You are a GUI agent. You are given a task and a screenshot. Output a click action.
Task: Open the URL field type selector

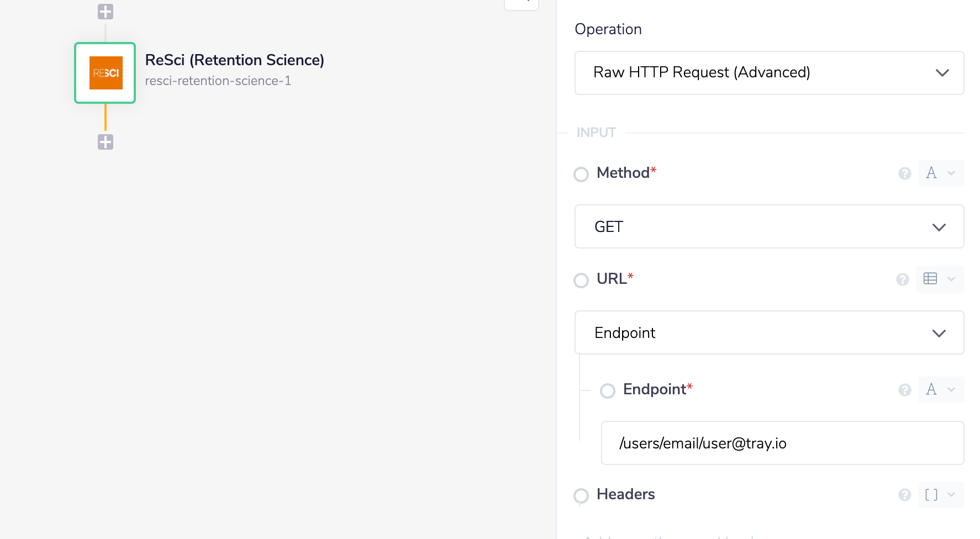pyautogui.click(x=940, y=279)
